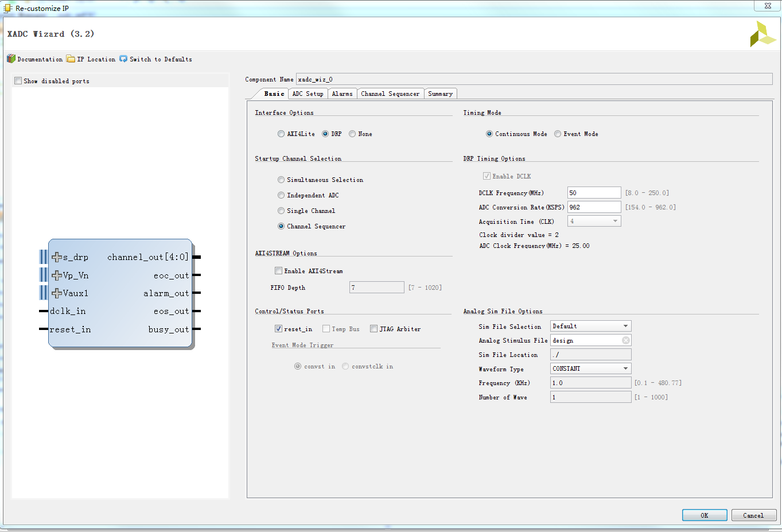Toggle the Enable DCLK checkbox
This screenshot has width=782, height=532.
pyautogui.click(x=487, y=176)
